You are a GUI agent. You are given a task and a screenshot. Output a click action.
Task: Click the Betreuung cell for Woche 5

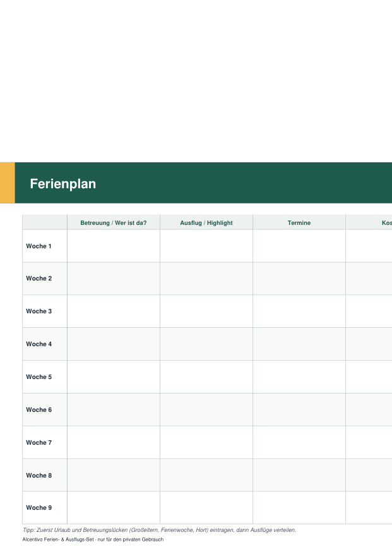(114, 377)
